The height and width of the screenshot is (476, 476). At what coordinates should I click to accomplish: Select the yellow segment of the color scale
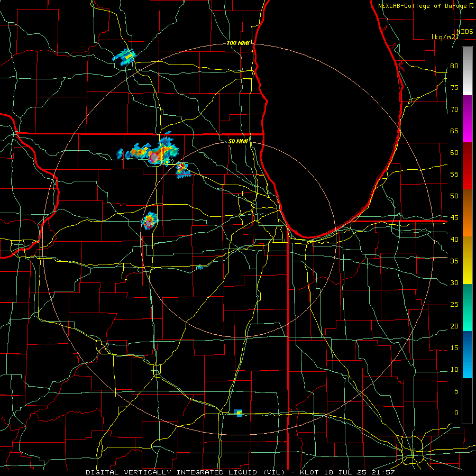point(467,260)
